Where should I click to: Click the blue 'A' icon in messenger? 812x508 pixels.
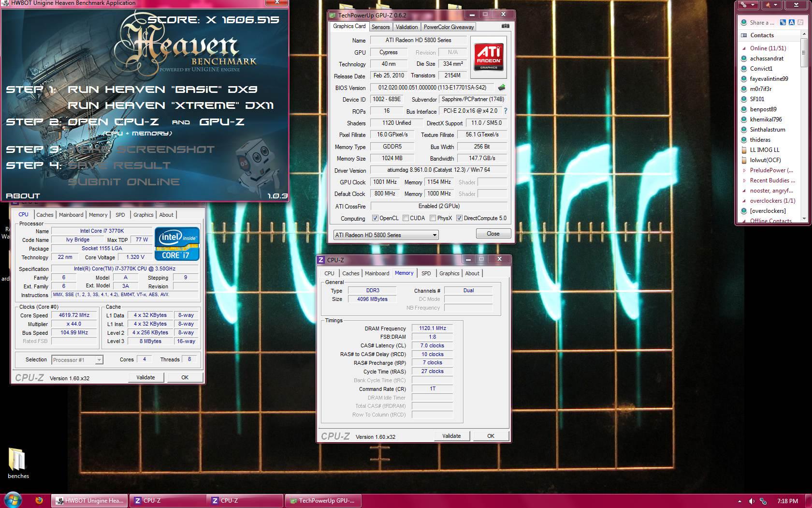(x=791, y=22)
